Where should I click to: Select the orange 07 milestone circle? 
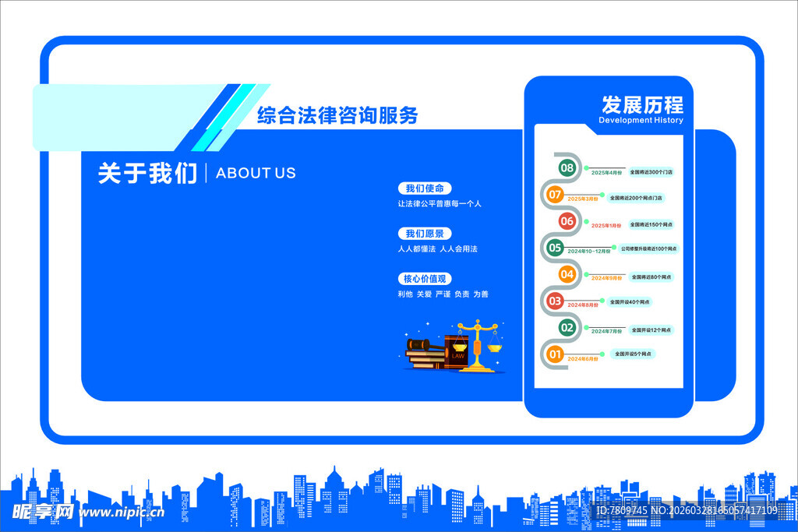pos(555,195)
